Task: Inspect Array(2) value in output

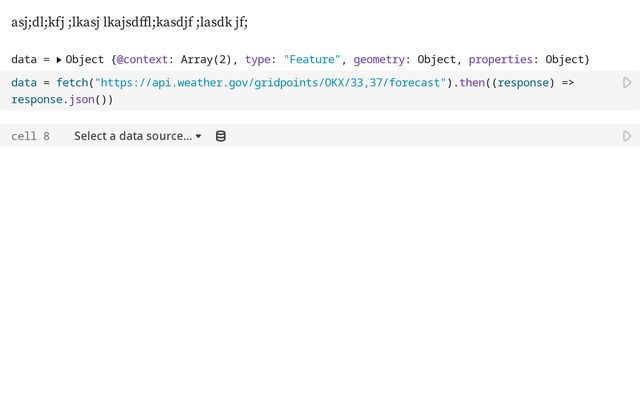Action: pyautogui.click(x=208, y=60)
